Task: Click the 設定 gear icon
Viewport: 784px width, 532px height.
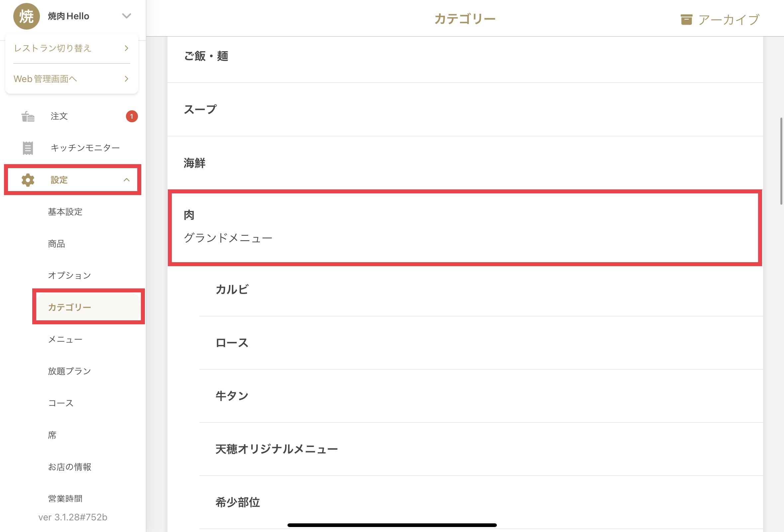Action: [28, 180]
